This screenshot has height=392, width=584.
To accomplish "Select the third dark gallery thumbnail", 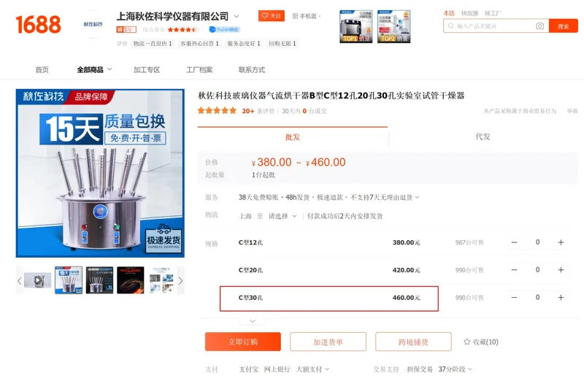I will point(99,280).
